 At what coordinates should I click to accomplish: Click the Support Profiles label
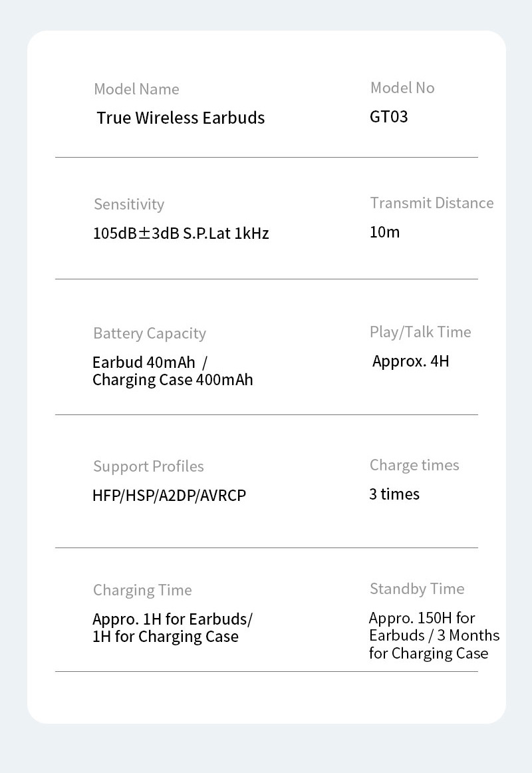point(148,466)
